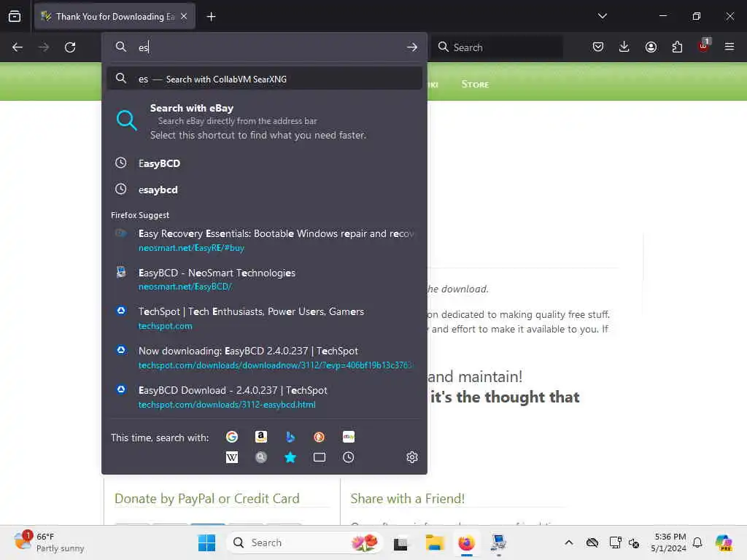The width and height of the screenshot is (747, 560).
Task: Search this time with SearXNG magnifier icon
Action: 261,458
